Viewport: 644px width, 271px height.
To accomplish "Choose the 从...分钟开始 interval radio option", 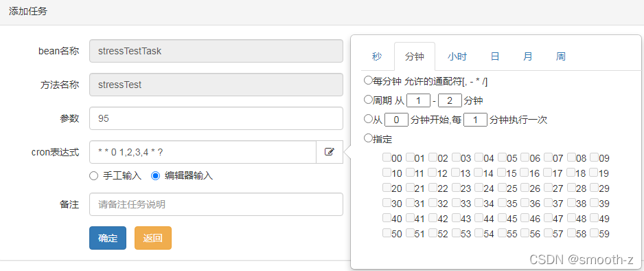I will [x=368, y=119].
